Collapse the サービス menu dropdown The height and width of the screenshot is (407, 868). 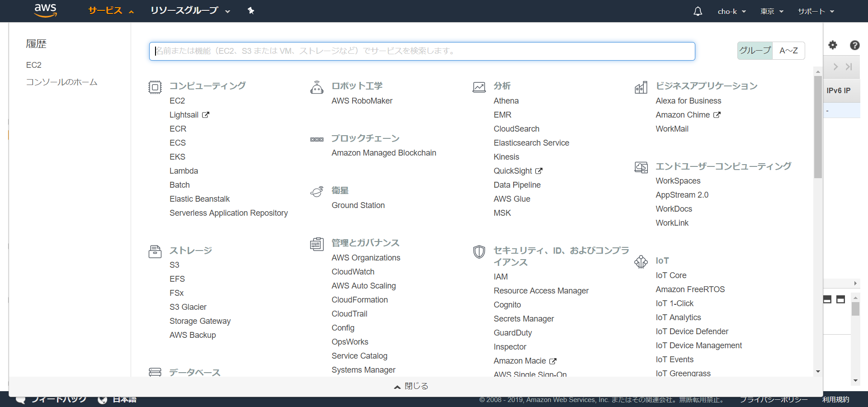[111, 11]
